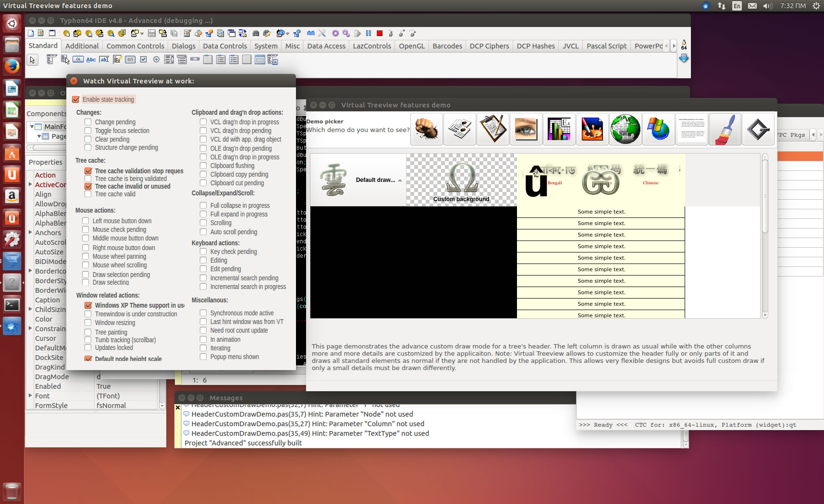Select the Pascal Script tab

click(x=606, y=46)
